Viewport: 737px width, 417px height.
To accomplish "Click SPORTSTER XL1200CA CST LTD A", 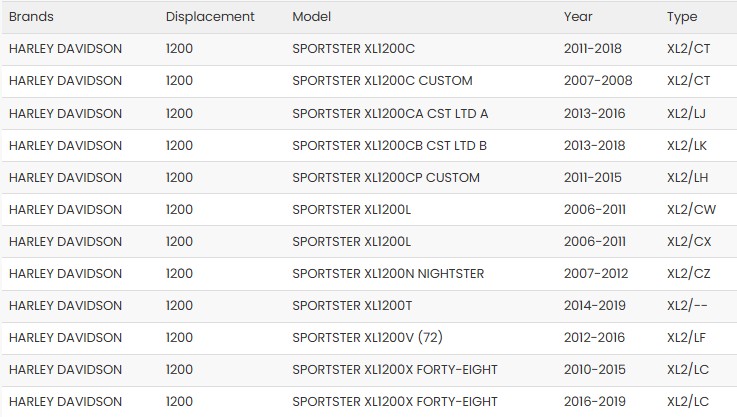I will tap(390, 114).
